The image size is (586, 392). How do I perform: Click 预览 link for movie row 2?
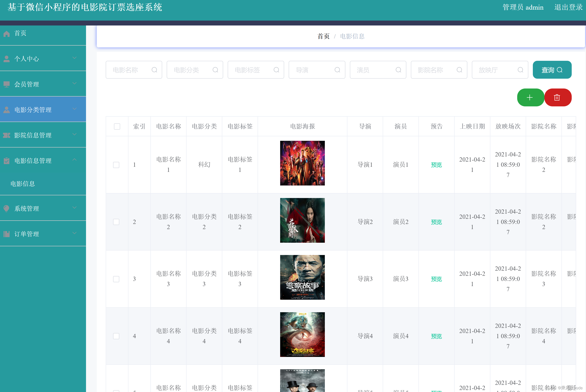click(436, 222)
